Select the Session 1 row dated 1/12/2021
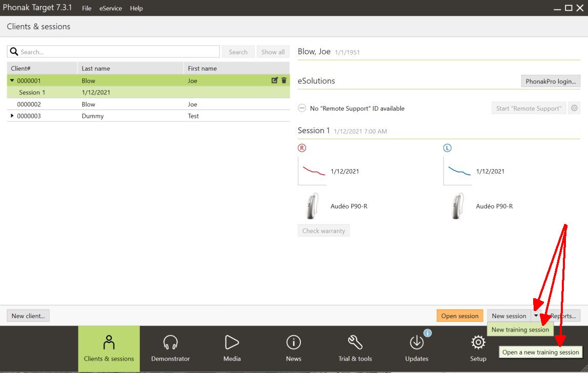Viewport: 588px width, 373px height. click(x=148, y=92)
